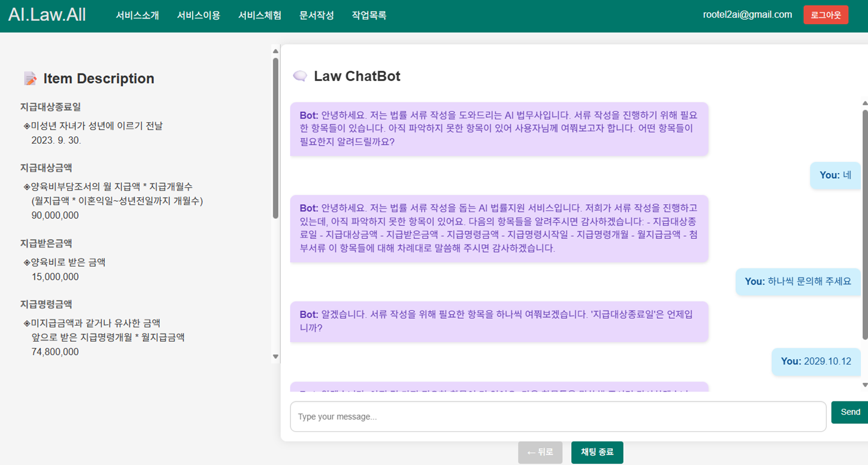Open the 서비스소개 menu

click(x=137, y=16)
